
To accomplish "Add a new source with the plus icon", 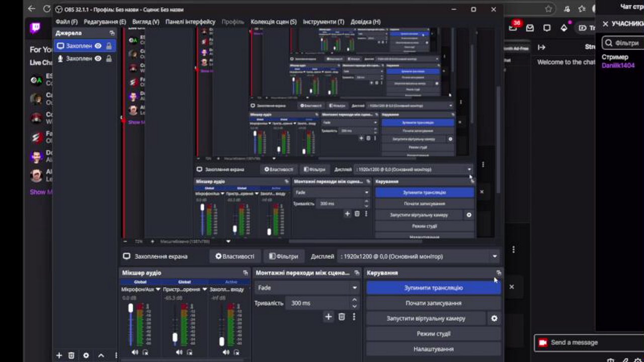I will (59, 355).
